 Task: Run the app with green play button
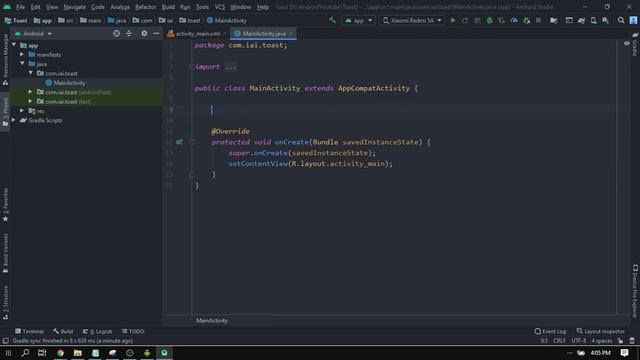453,20
